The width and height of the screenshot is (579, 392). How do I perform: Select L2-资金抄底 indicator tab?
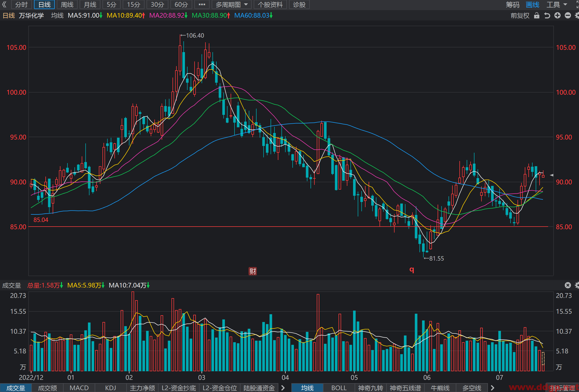[x=179, y=388]
